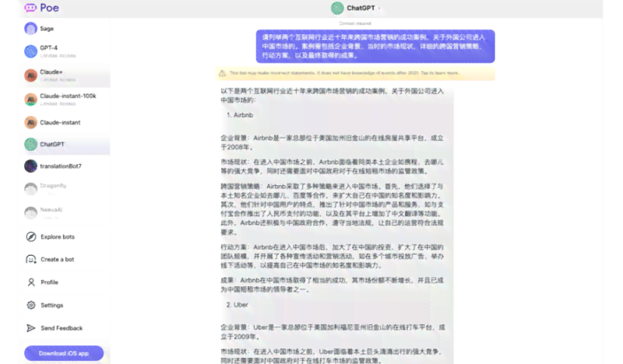Click the Profile person icon

coord(31,282)
